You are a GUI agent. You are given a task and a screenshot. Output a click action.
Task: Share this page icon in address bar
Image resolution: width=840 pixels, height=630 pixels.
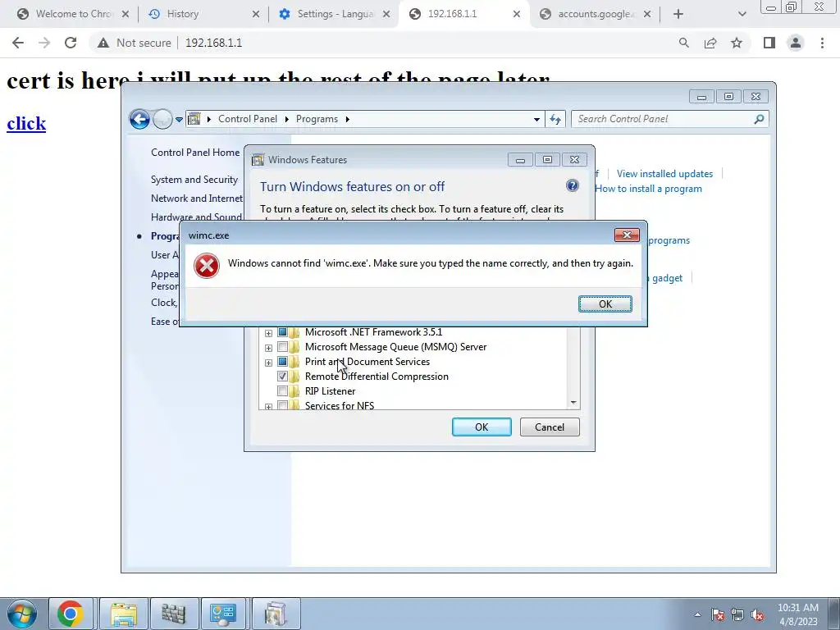coord(710,43)
